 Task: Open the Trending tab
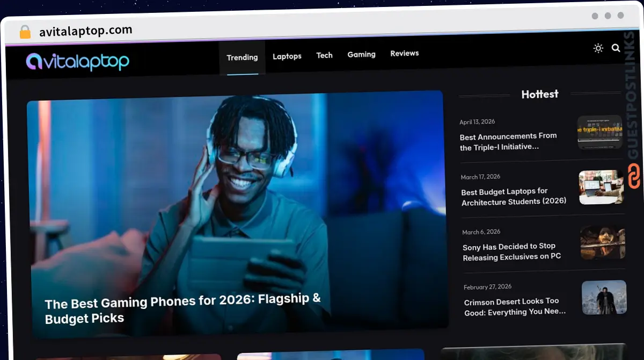click(x=242, y=57)
